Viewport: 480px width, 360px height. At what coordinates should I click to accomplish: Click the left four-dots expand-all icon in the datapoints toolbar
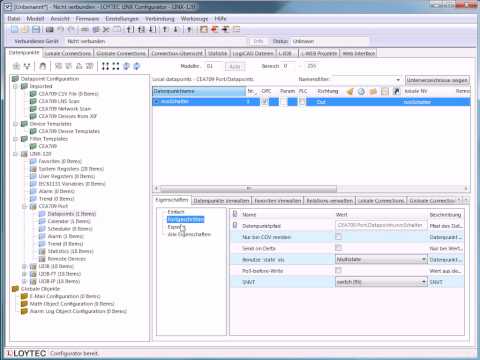coord(105,66)
